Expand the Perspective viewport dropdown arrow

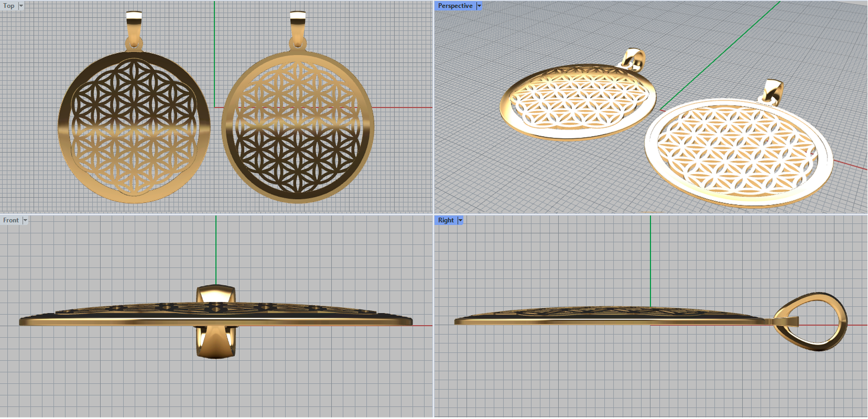pos(479,6)
